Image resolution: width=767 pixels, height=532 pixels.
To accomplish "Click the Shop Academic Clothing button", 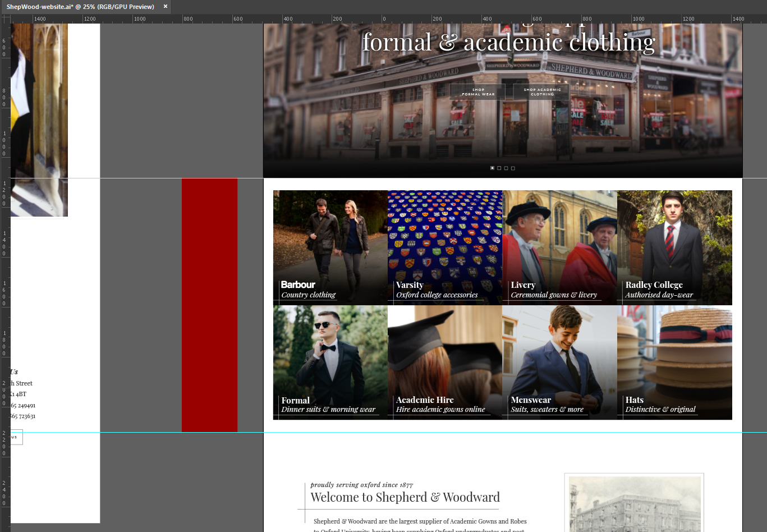I will point(542,92).
